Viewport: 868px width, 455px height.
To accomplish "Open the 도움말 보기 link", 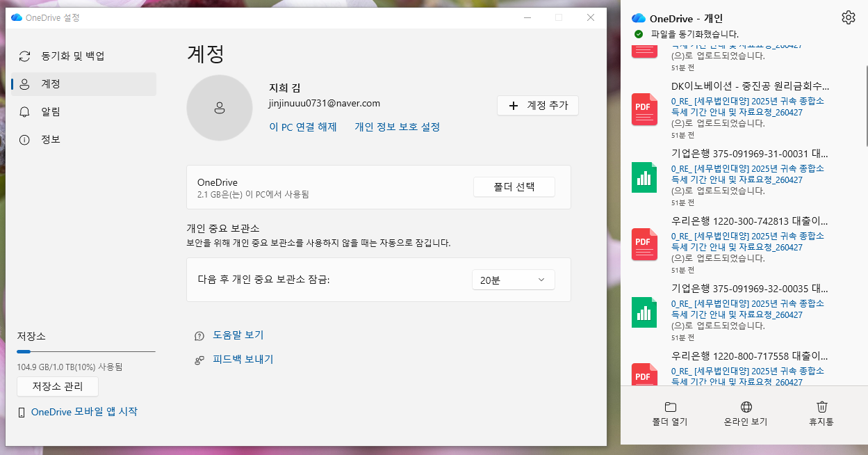I will click(238, 335).
